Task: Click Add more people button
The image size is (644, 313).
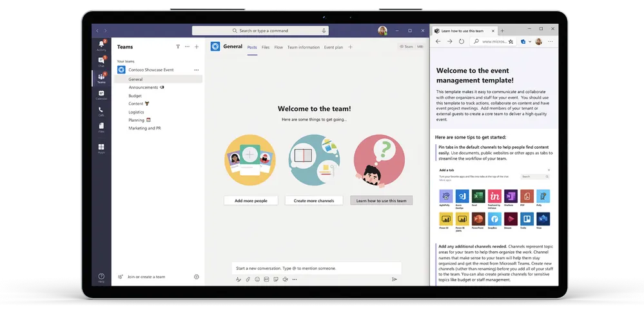Action: 251,200
